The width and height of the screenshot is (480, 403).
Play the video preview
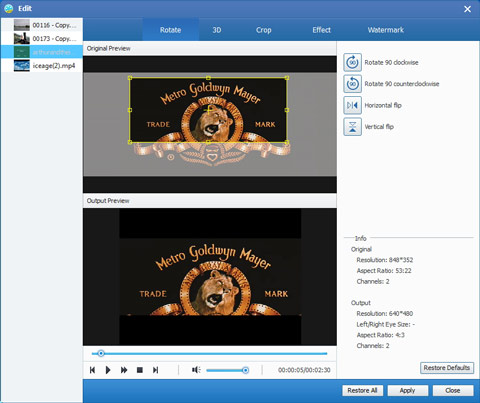coord(108,370)
